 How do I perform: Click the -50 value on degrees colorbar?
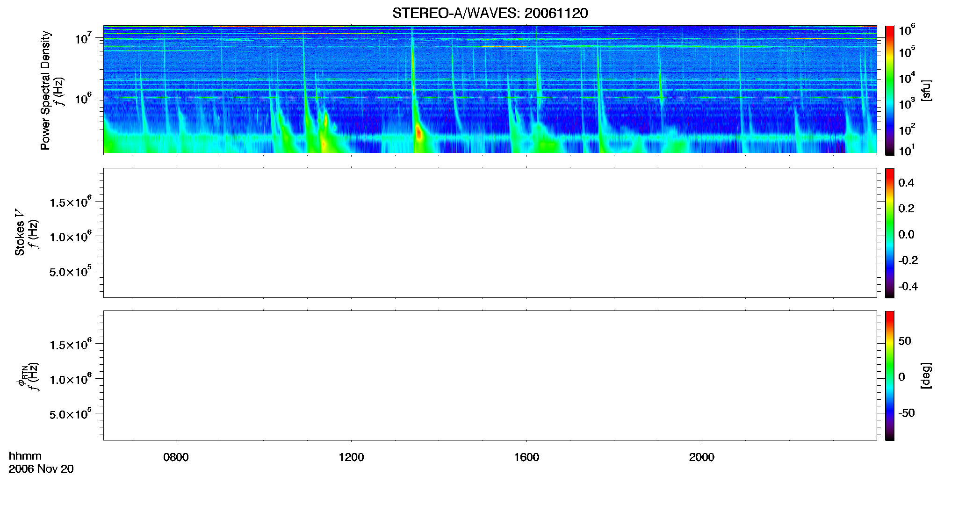pos(907,413)
